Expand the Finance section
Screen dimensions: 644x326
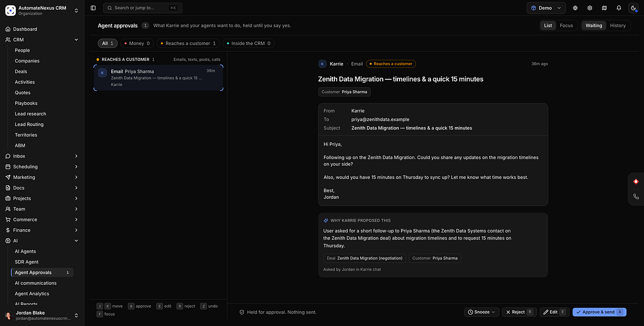(76, 230)
